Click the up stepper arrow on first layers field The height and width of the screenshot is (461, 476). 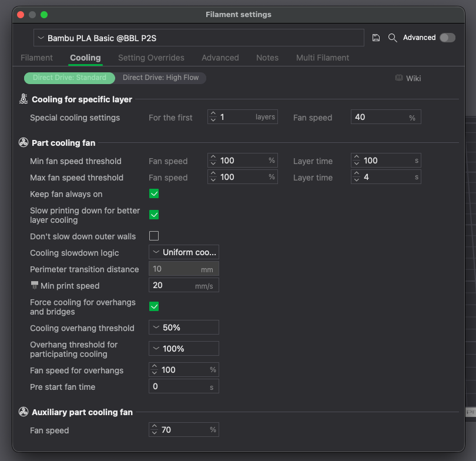[x=213, y=114]
